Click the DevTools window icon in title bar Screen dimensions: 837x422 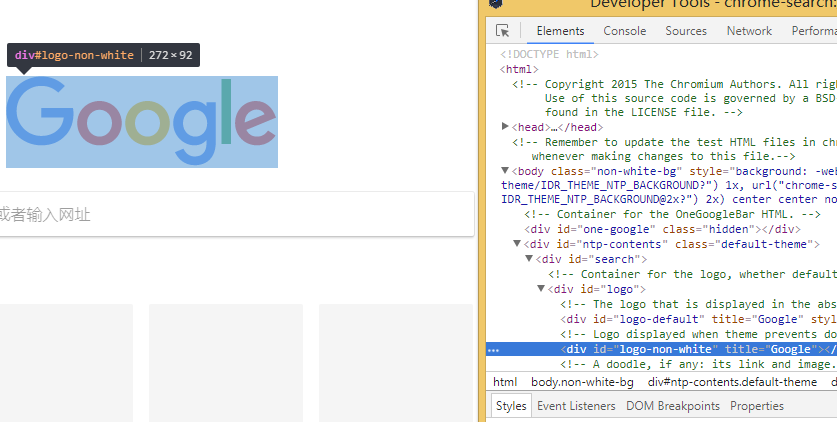tap(496, 4)
